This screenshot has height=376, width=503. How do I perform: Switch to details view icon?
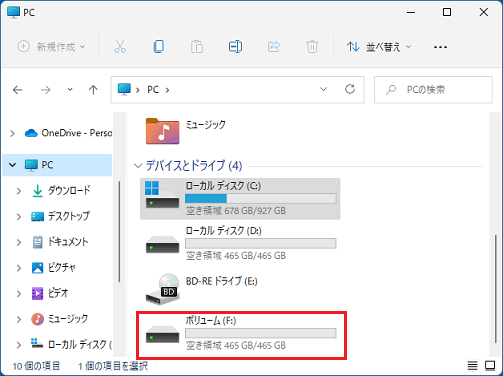(472, 366)
